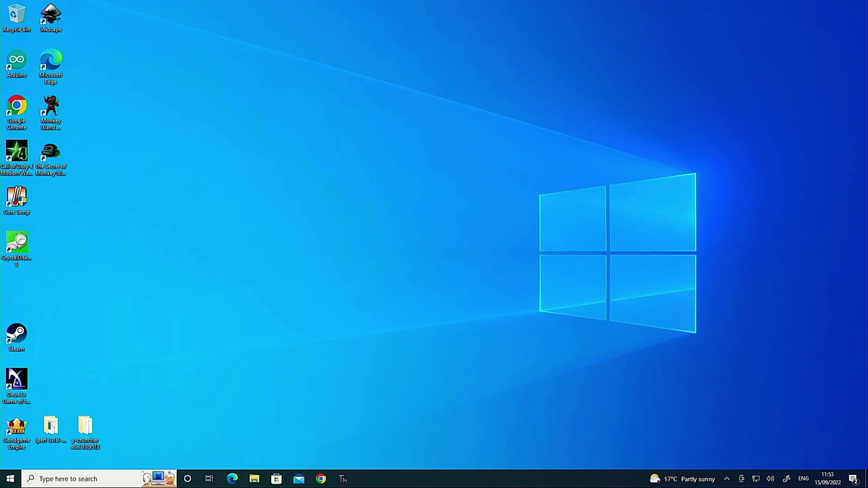The image size is (868, 488).
Task: Open the Mail app in taskbar
Action: click(x=299, y=479)
